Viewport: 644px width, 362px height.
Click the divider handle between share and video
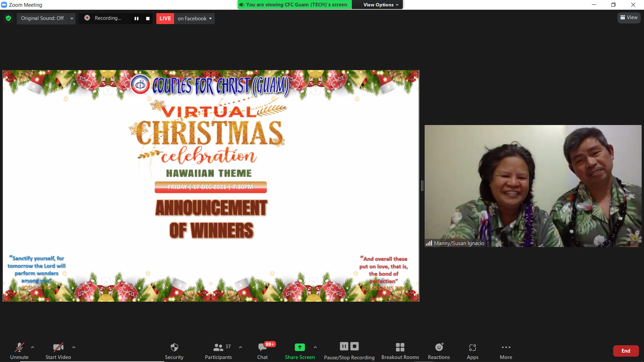(x=422, y=186)
